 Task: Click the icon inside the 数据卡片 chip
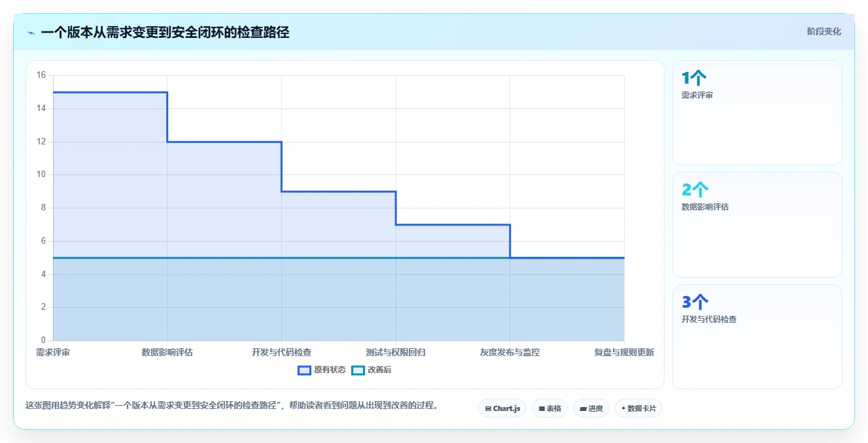(x=623, y=409)
